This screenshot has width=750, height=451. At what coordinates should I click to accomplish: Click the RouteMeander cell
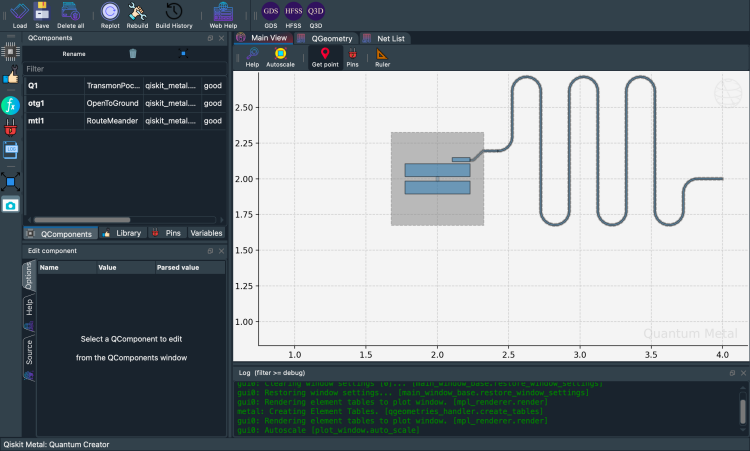click(x=113, y=121)
